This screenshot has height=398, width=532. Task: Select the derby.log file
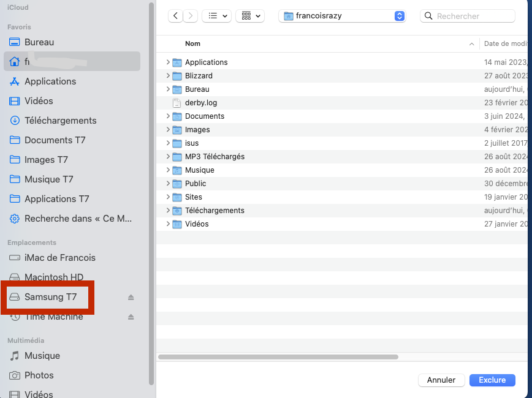point(201,103)
